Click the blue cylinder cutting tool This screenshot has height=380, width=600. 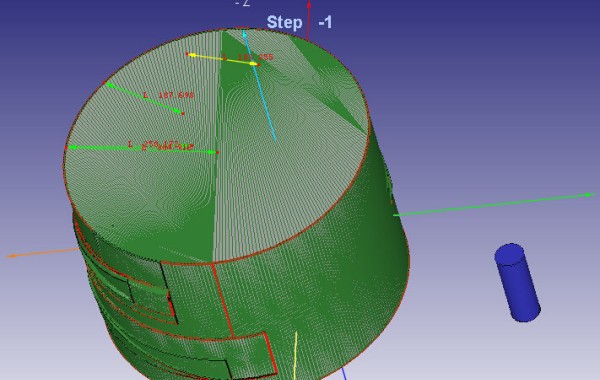(x=517, y=282)
